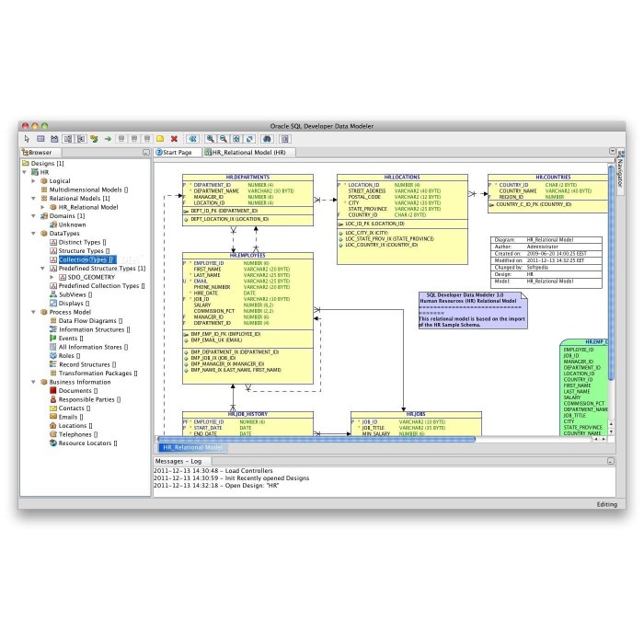Select the purple SQL Developer note
The image size is (644, 644).
(473, 311)
